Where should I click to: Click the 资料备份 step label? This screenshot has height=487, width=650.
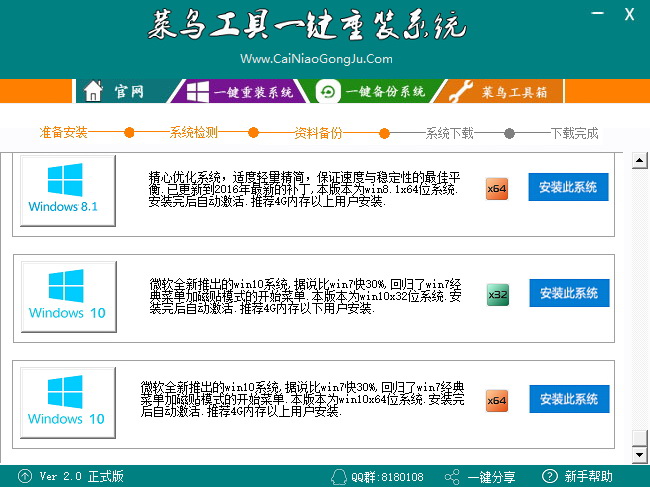tap(318, 133)
